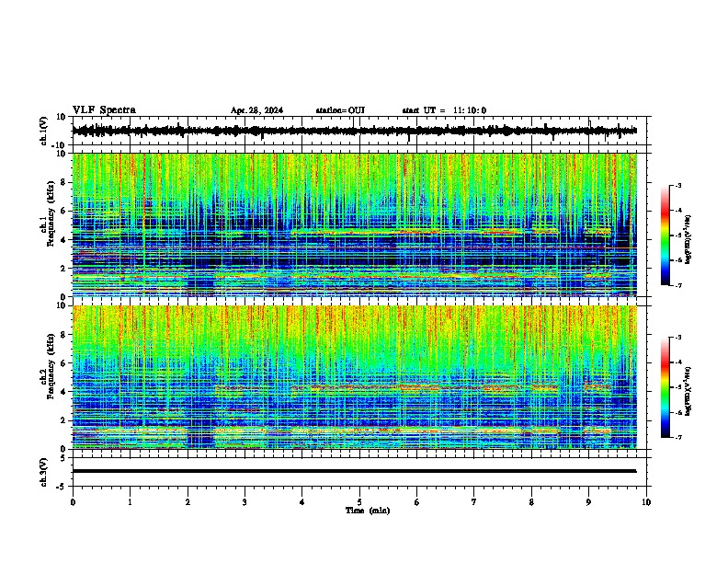Viewport: 728px width, 563px height.
Task: Click the date "Apr. 28, 2024"
Action: click(256, 110)
